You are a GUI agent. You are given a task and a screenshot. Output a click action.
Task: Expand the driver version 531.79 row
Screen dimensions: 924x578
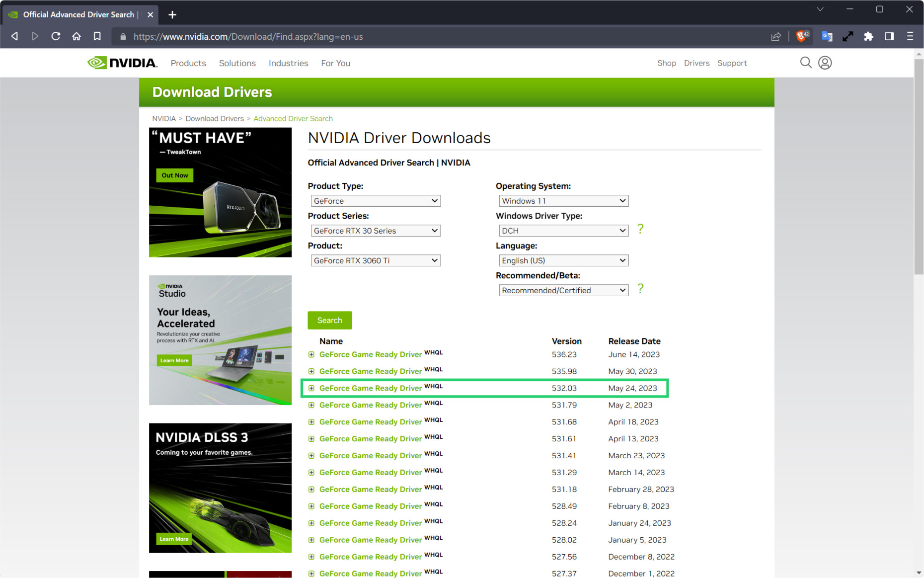click(311, 405)
